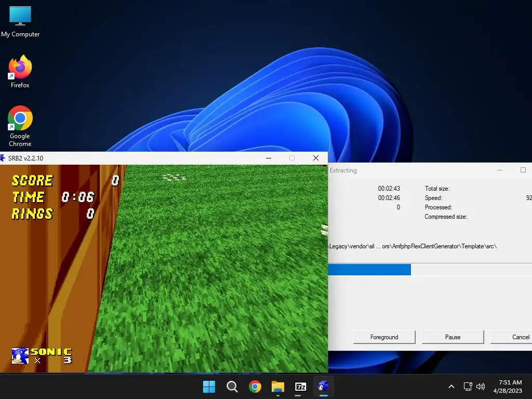Select the Google Chrome desktop shortcut
Viewport: 532px width, 399px height.
[x=20, y=126]
